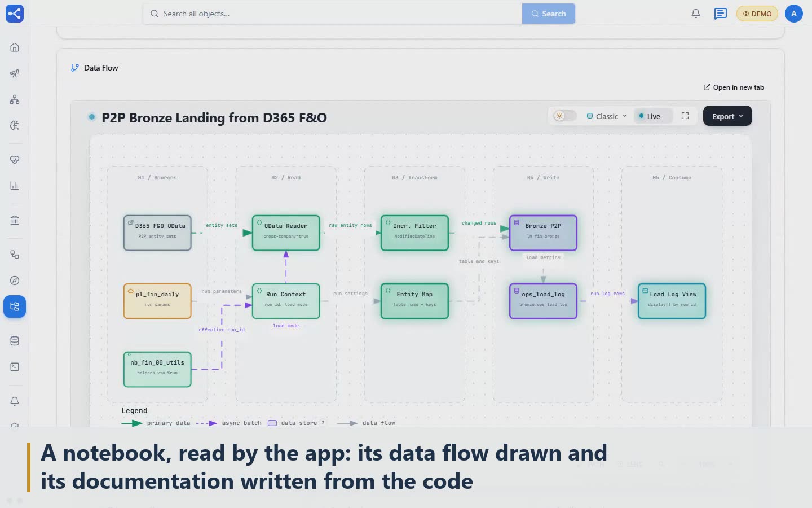Select the Bronze P2P node
812x508 pixels.
pos(543,233)
